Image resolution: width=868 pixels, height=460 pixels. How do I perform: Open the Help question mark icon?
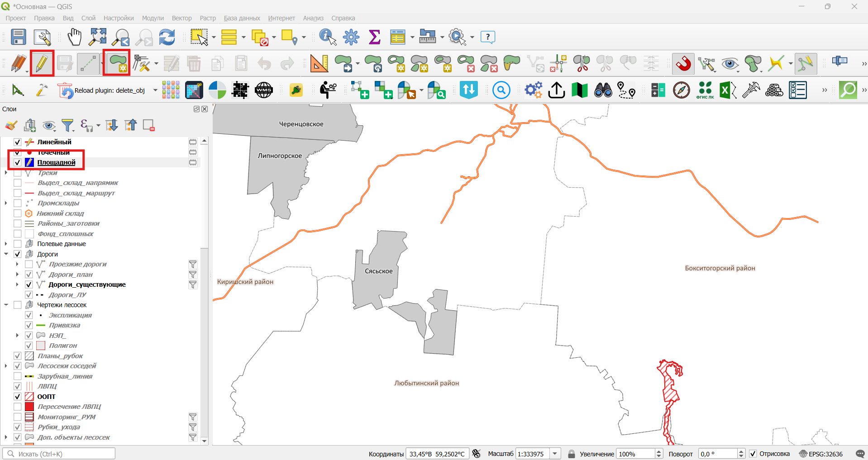(488, 37)
